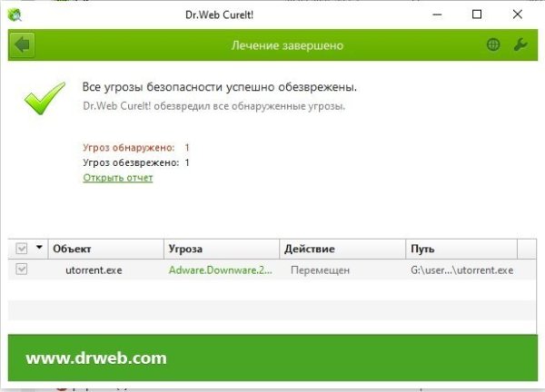545x392 pixels.
Task: Close the Dr.Web CureIt! window
Action: click(517, 15)
